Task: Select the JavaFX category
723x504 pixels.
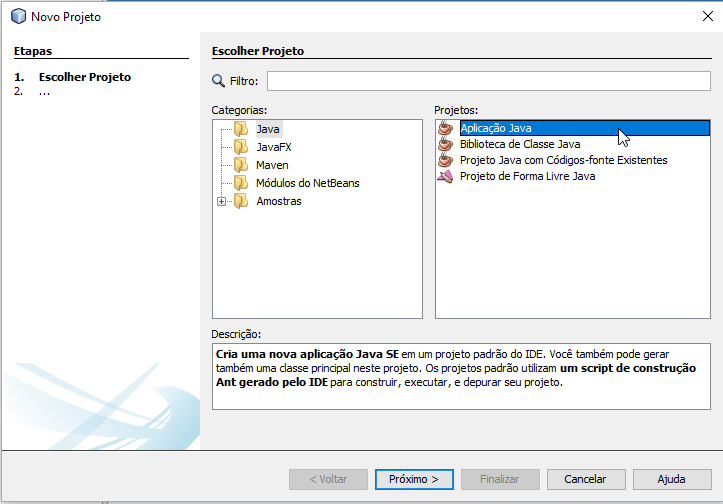Action: tap(274, 147)
